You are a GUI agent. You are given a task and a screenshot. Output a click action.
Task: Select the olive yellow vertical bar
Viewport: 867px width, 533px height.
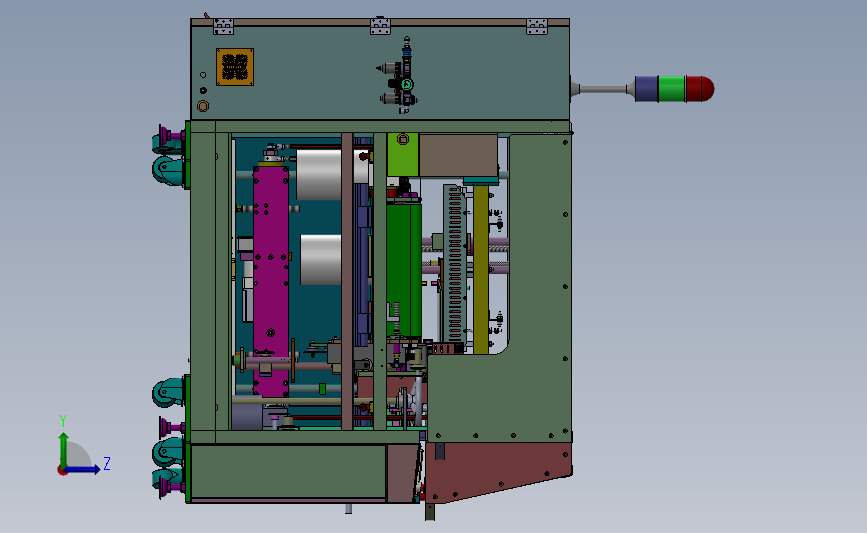pos(481,269)
